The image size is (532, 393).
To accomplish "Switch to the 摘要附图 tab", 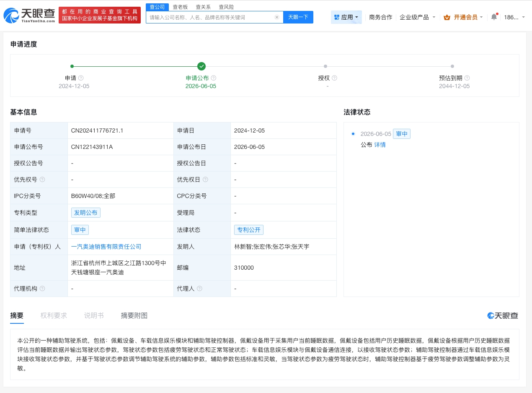I will (x=134, y=315).
